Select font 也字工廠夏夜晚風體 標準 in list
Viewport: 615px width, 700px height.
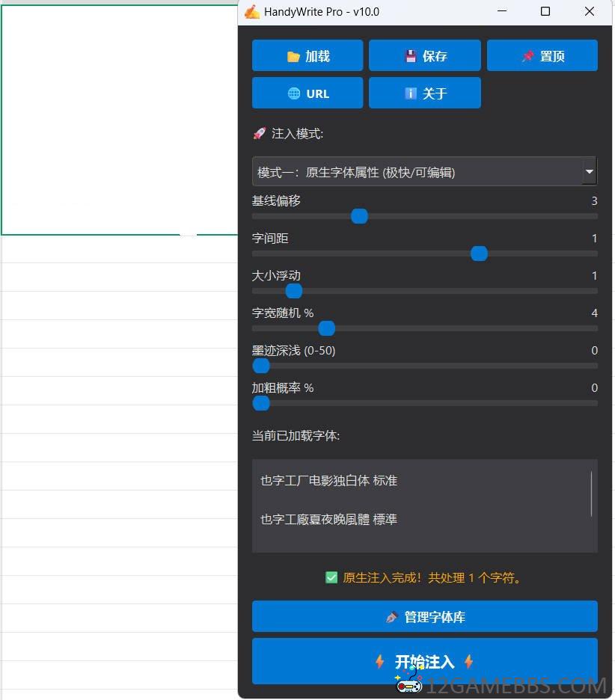pos(328,520)
